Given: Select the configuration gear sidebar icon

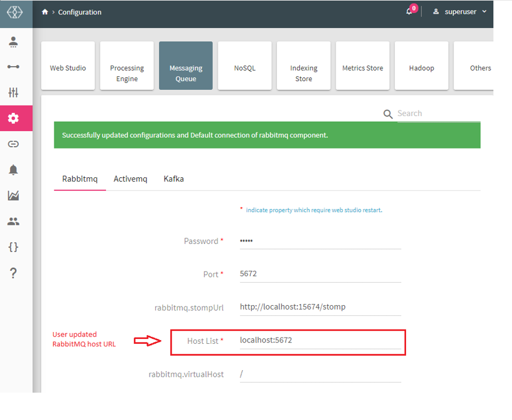Looking at the screenshot, I should [13, 118].
